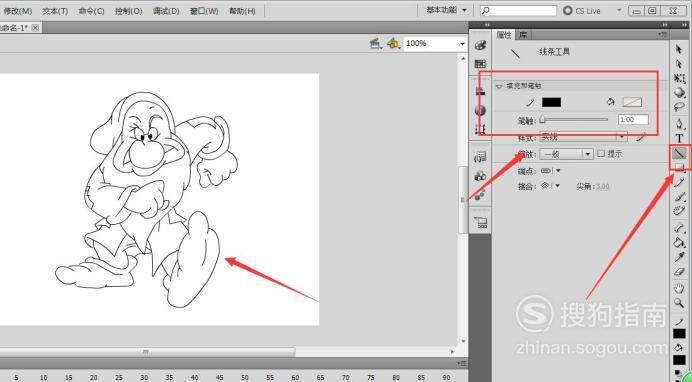Select the Free Transform tool
692x382 pixels.
click(x=679, y=79)
